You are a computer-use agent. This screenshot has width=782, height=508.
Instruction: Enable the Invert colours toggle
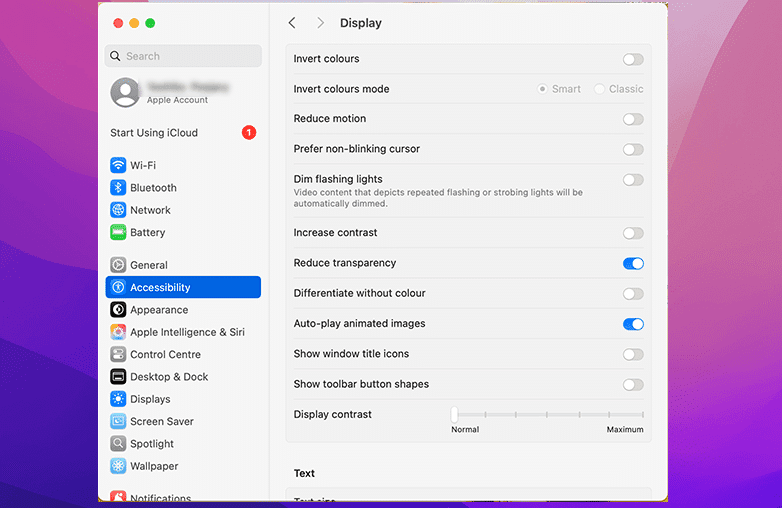coord(633,59)
